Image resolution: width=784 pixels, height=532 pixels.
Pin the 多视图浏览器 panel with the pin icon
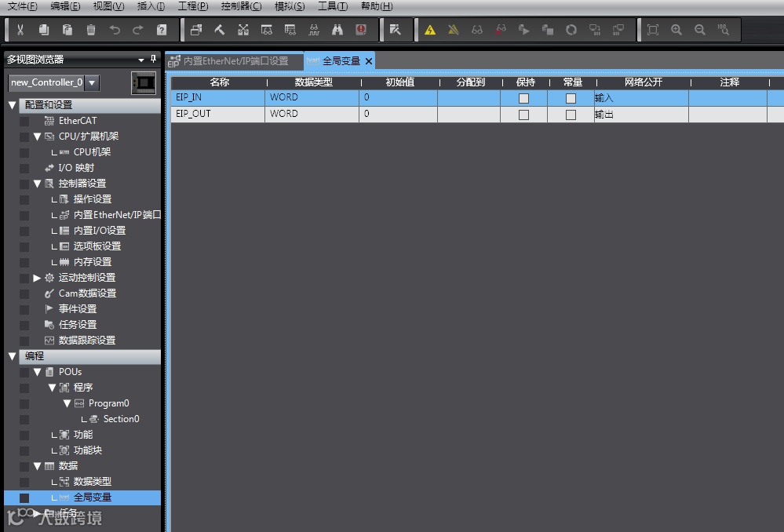154,59
